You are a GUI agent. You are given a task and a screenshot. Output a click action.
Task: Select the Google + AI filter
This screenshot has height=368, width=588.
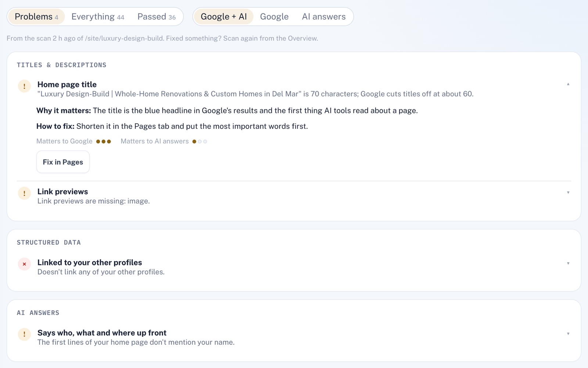click(x=224, y=17)
